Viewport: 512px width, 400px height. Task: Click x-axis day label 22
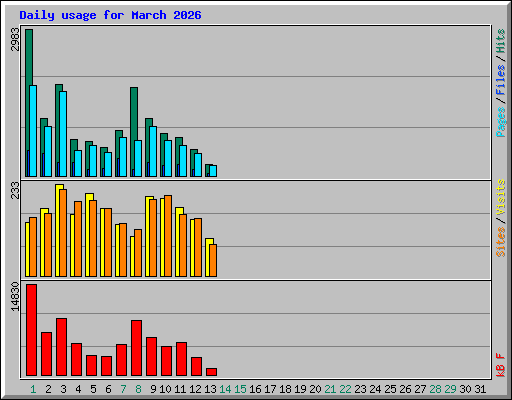click(345, 389)
